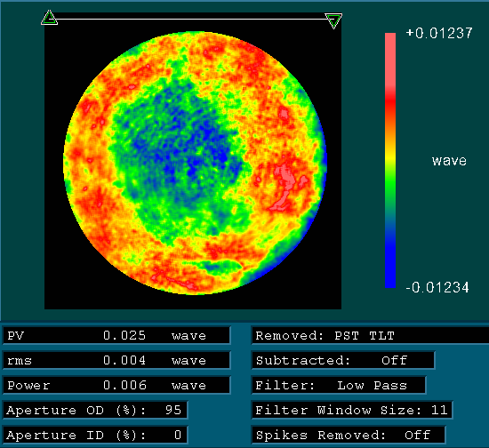Select the Power result box
489x448 pixels.
(x=116, y=386)
